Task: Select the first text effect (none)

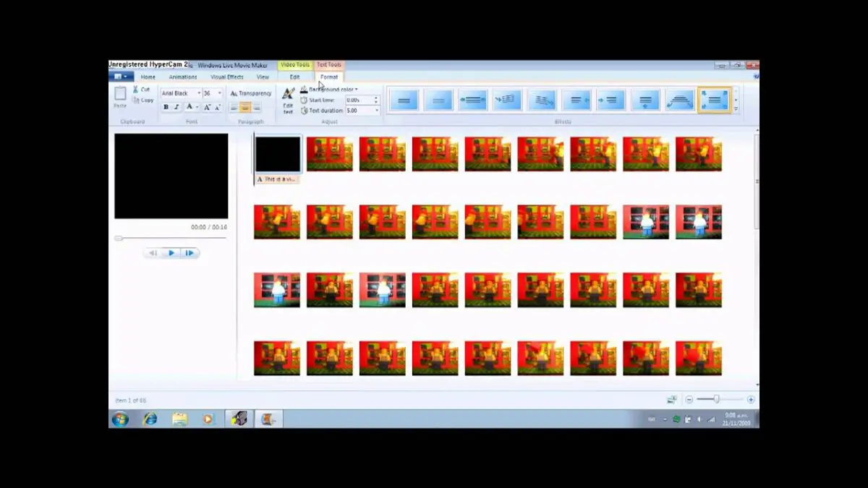Action: 404,100
